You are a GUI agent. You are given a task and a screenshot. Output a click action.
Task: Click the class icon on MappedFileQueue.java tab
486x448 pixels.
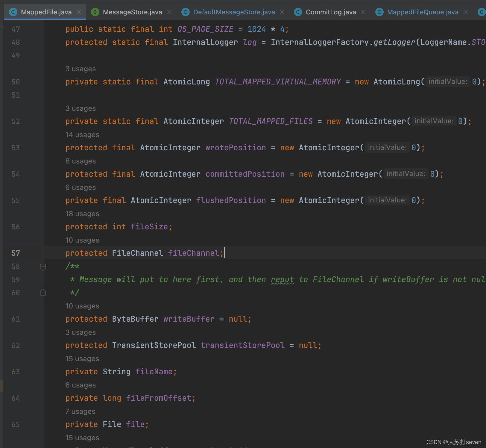click(x=379, y=12)
